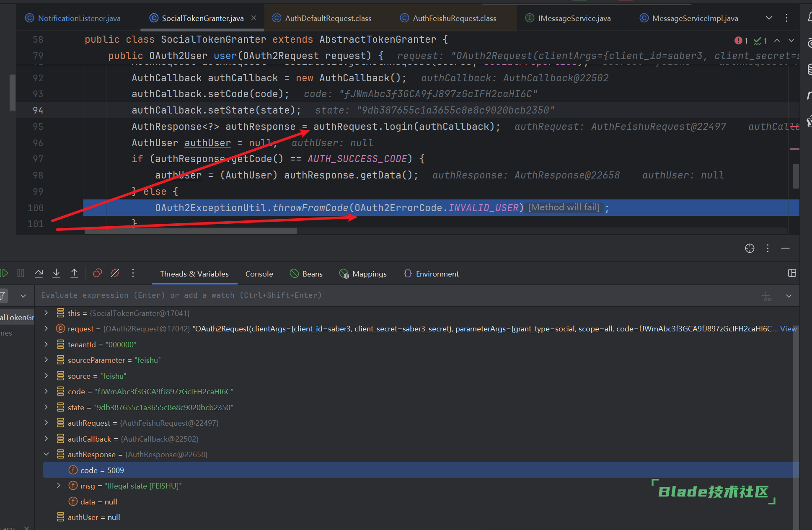This screenshot has height=530, width=812.
Task: Open the thread selector dropdown arrow
Action: click(x=23, y=296)
